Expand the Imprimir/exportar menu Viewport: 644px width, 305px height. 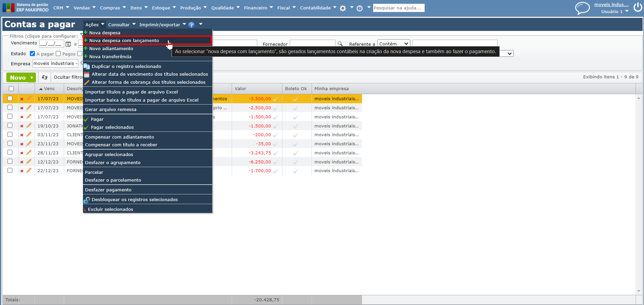coord(163,25)
